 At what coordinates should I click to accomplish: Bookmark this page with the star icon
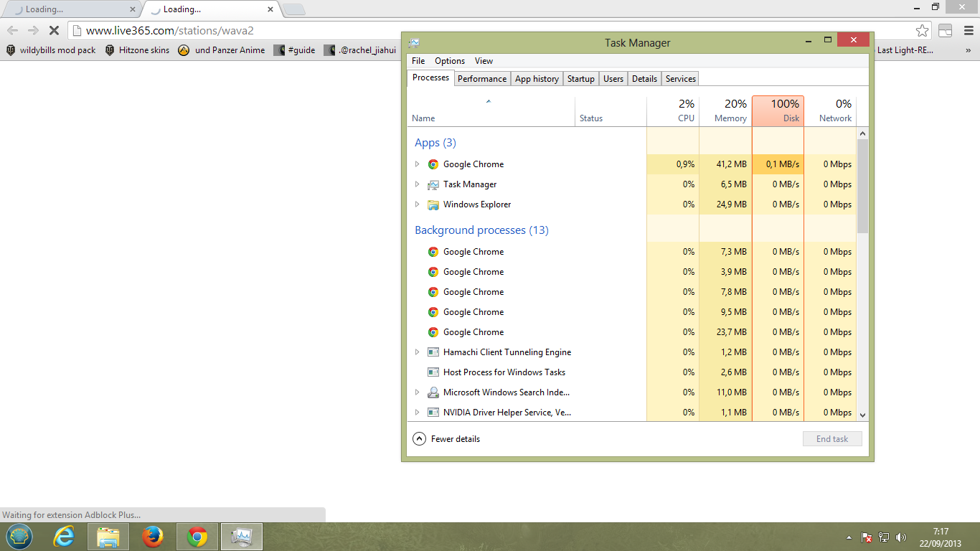pyautogui.click(x=922, y=31)
